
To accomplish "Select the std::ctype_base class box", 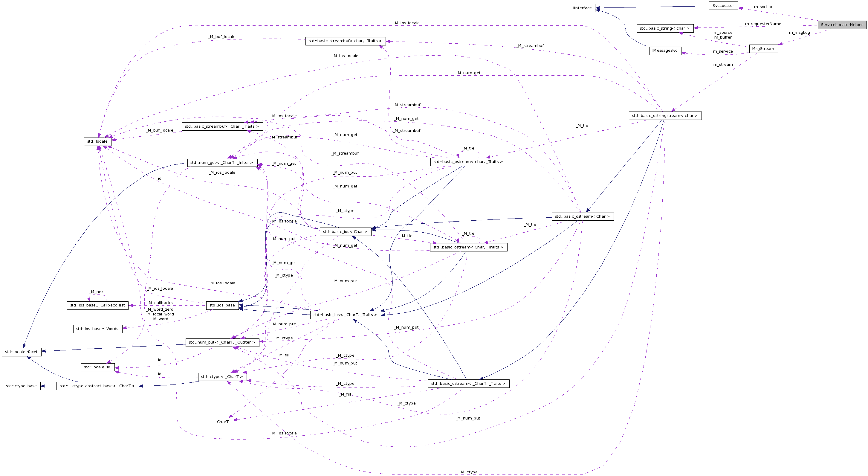I will 22,386.
